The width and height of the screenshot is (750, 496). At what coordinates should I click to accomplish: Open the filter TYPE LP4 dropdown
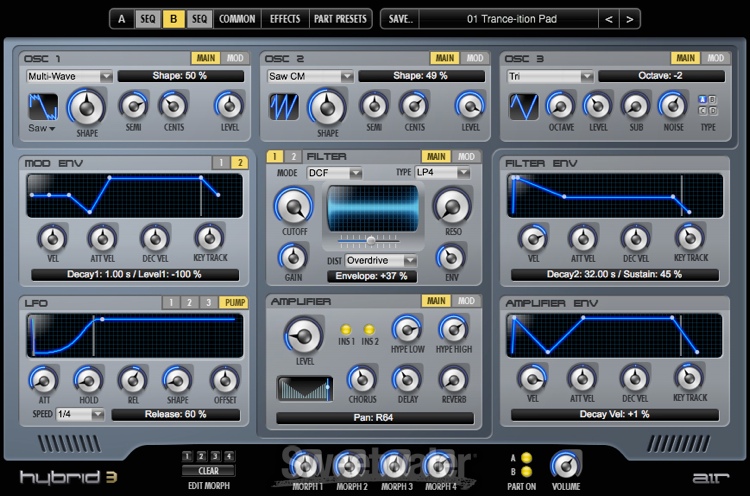[x=442, y=173]
